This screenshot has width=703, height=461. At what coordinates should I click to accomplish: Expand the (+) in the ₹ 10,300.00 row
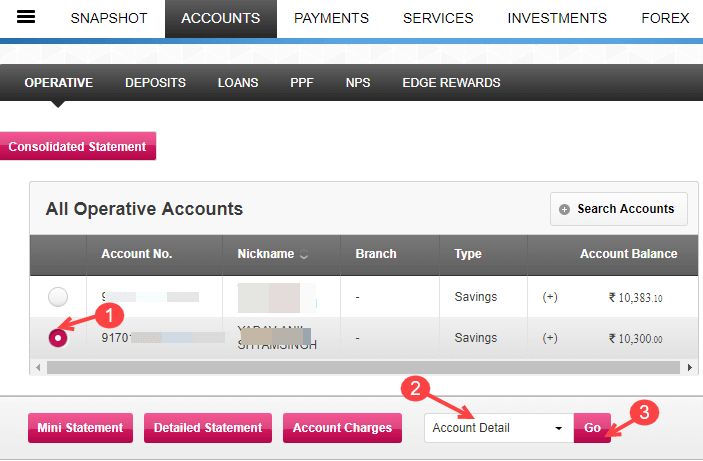point(550,338)
